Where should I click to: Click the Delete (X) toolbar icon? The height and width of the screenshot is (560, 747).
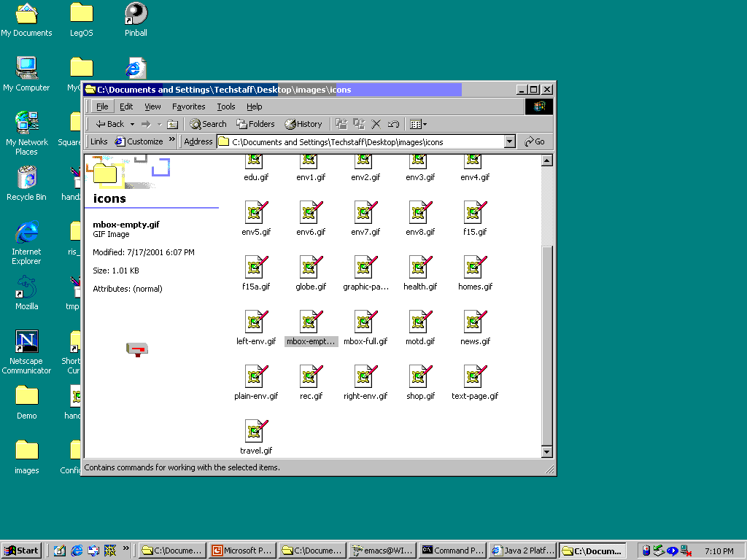(x=376, y=124)
